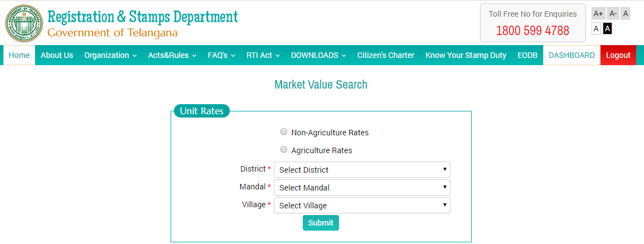The image size is (644, 244).
Task: Decrease font size with A- button
Action: [x=613, y=14]
